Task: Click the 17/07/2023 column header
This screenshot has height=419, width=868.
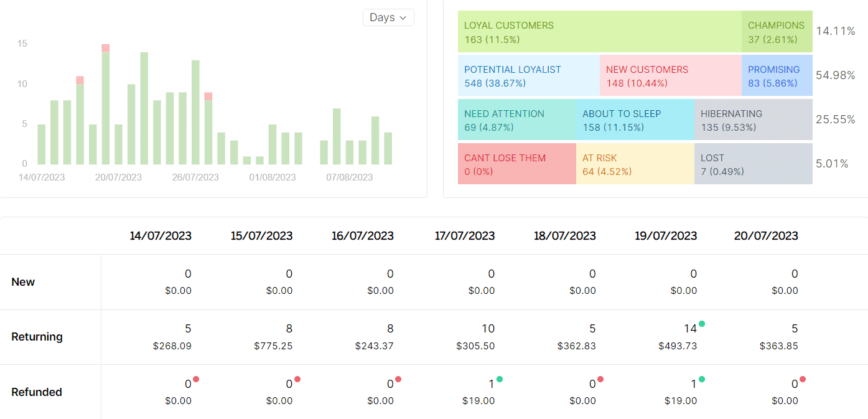Action: click(x=464, y=236)
